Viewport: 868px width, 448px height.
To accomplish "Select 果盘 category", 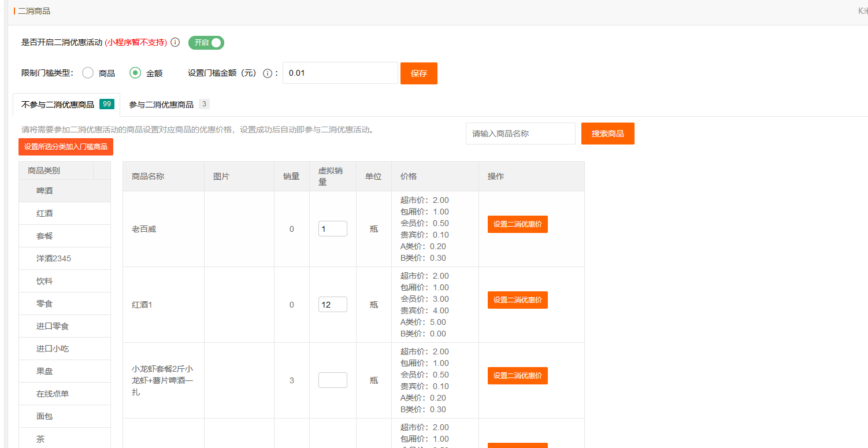I will click(65, 371).
